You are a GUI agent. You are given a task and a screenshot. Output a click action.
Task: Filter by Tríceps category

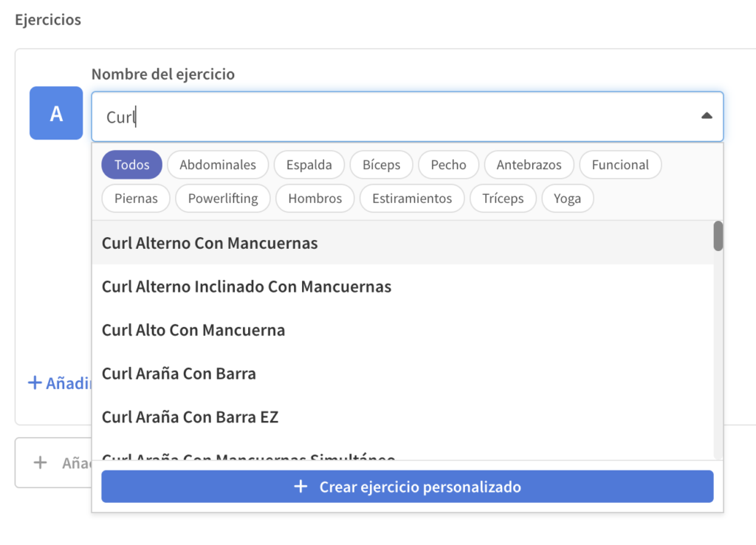point(503,199)
